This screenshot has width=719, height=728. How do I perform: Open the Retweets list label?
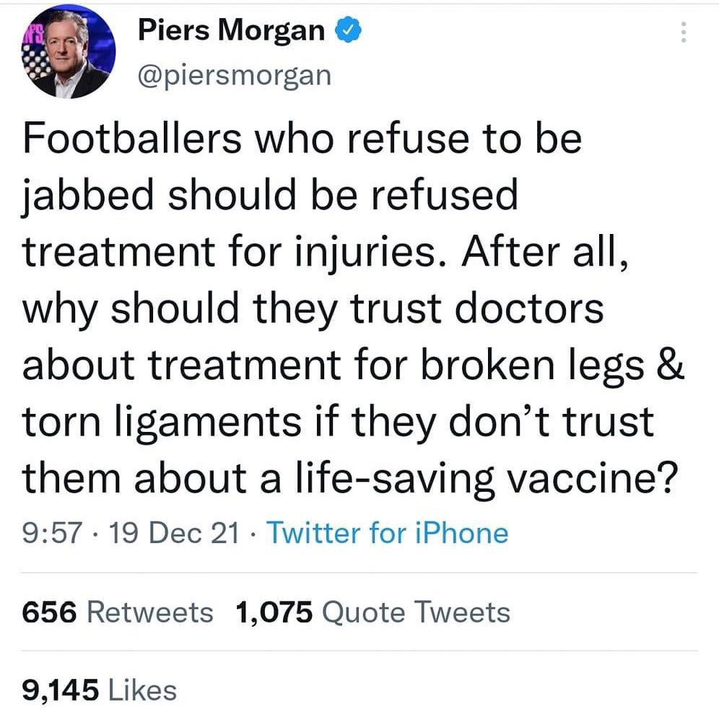[x=149, y=612]
